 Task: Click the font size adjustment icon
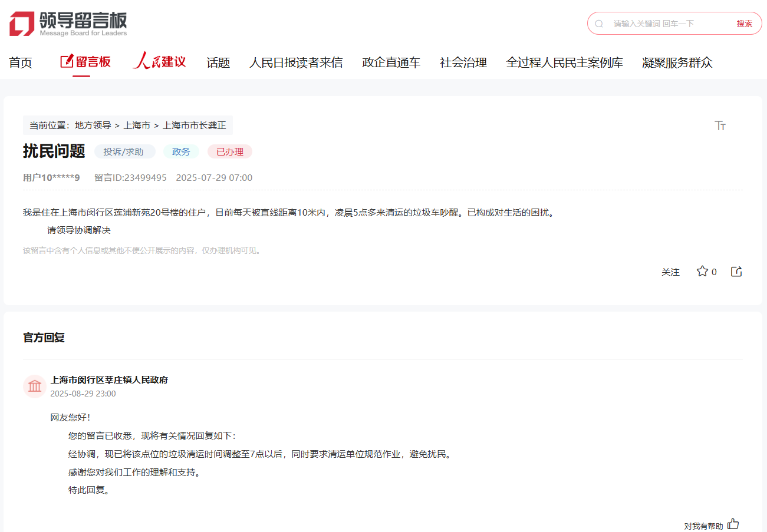coord(720,125)
